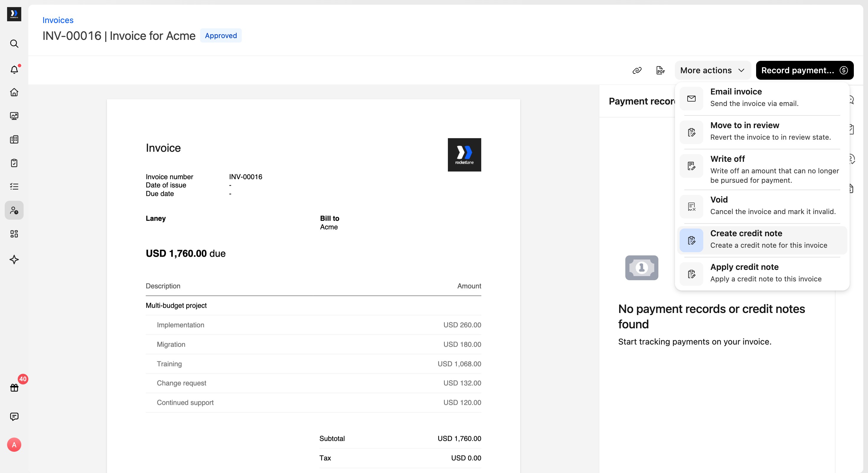The height and width of the screenshot is (473, 868).
Task: Click the Description column header
Action: click(163, 286)
